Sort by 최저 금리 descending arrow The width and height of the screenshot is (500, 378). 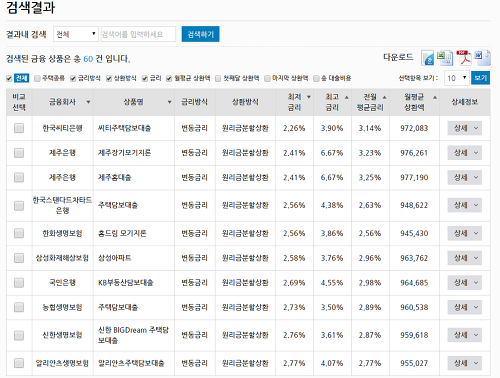coord(309,97)
